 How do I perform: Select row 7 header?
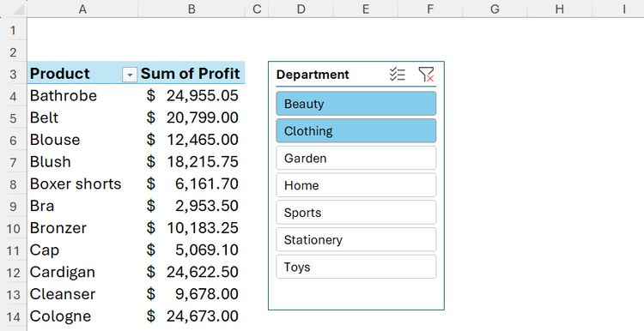pos(13,162)
